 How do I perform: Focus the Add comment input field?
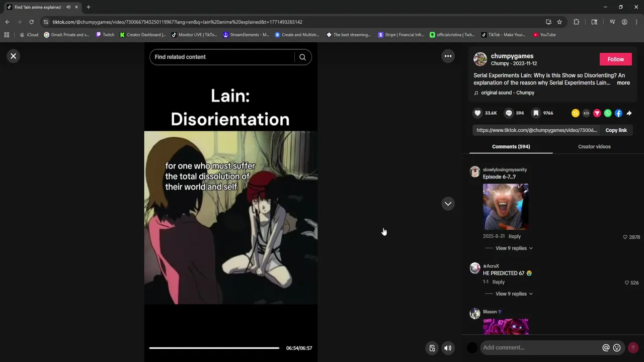pos(541,347)
